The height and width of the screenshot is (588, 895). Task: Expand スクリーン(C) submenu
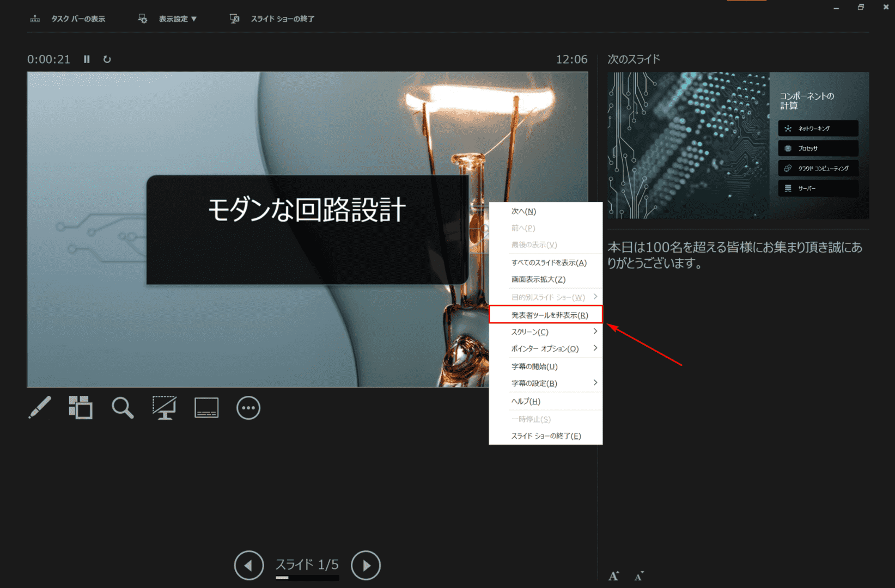coord(546,332)
